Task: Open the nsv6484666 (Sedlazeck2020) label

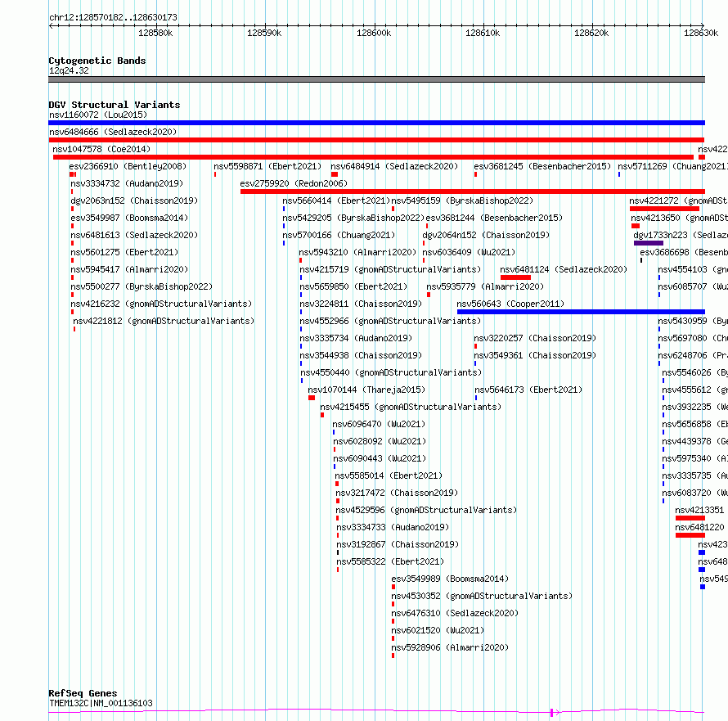Action: point(113,132)
